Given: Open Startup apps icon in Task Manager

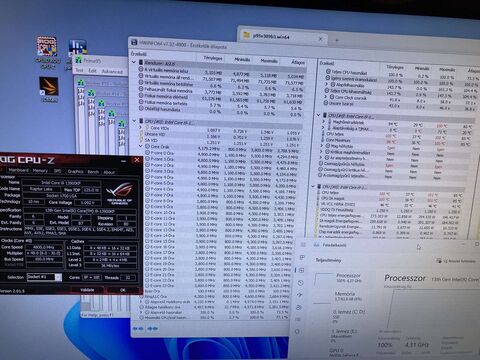Looking at the screenshot, I should pos(299,295).
